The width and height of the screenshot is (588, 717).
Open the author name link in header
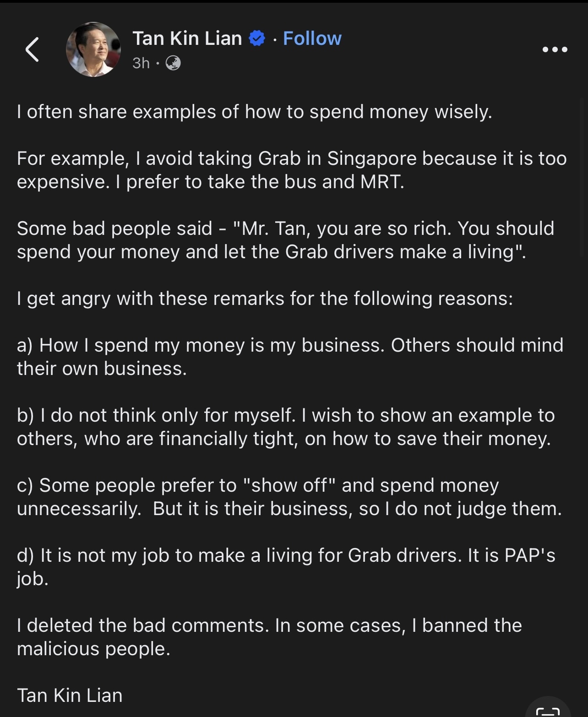(x=187, y=38)
